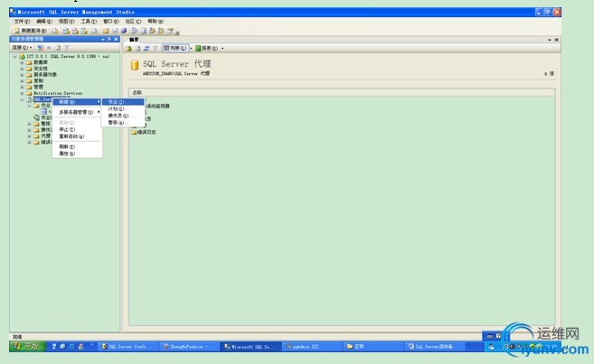Click the Refresh icon in Object Explorer toolbar
Viewport: 594px width, 364px height.
pos(58,48)
